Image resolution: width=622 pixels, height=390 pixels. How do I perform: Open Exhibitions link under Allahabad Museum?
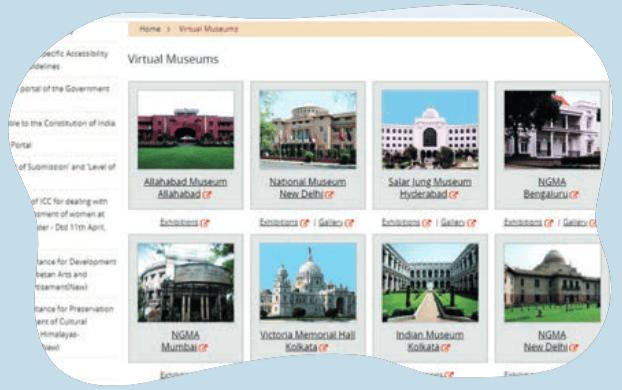tap(179, 223)
